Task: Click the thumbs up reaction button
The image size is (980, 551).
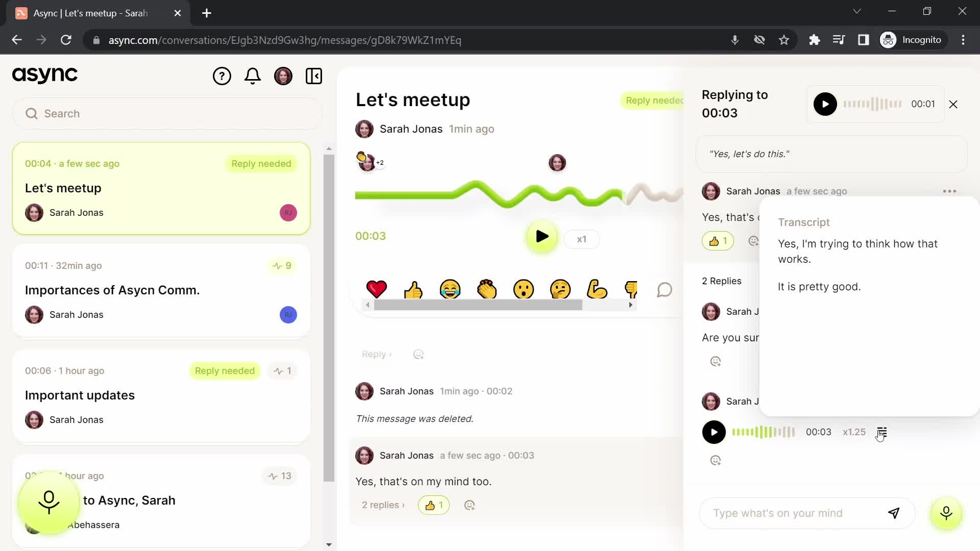Action: (412, 289)
